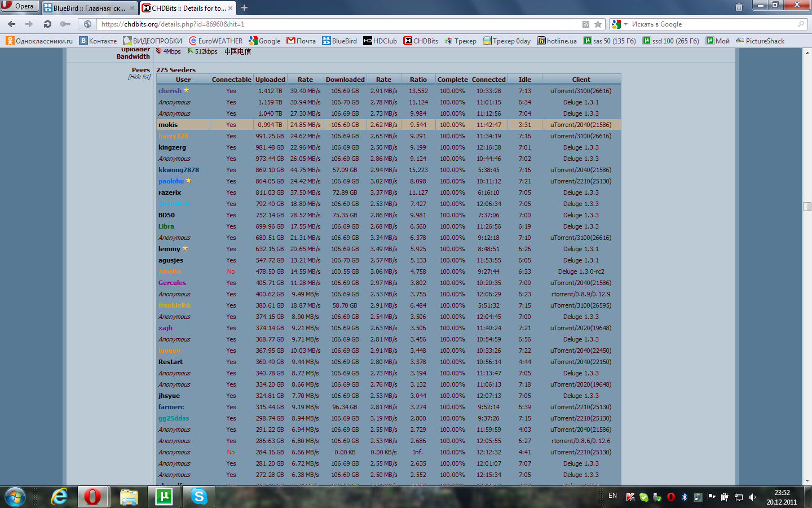Click the 275 Seeders heading

tap(176, 70)
